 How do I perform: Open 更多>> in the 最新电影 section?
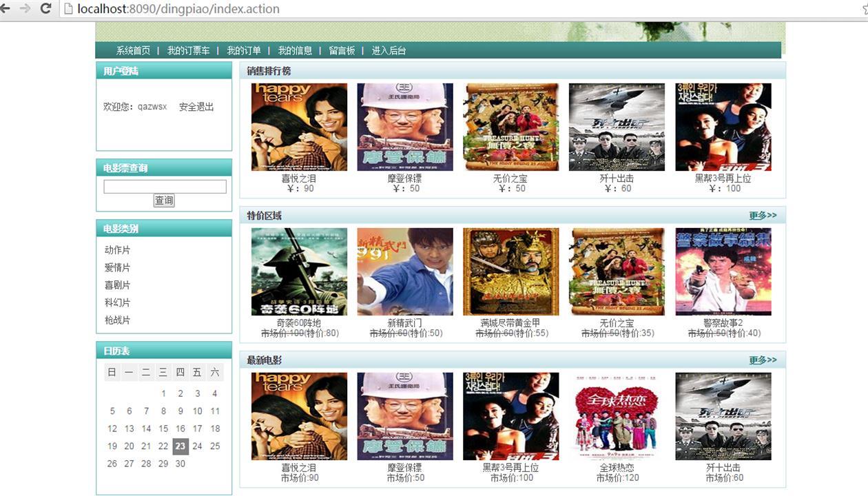pos(763,360)
